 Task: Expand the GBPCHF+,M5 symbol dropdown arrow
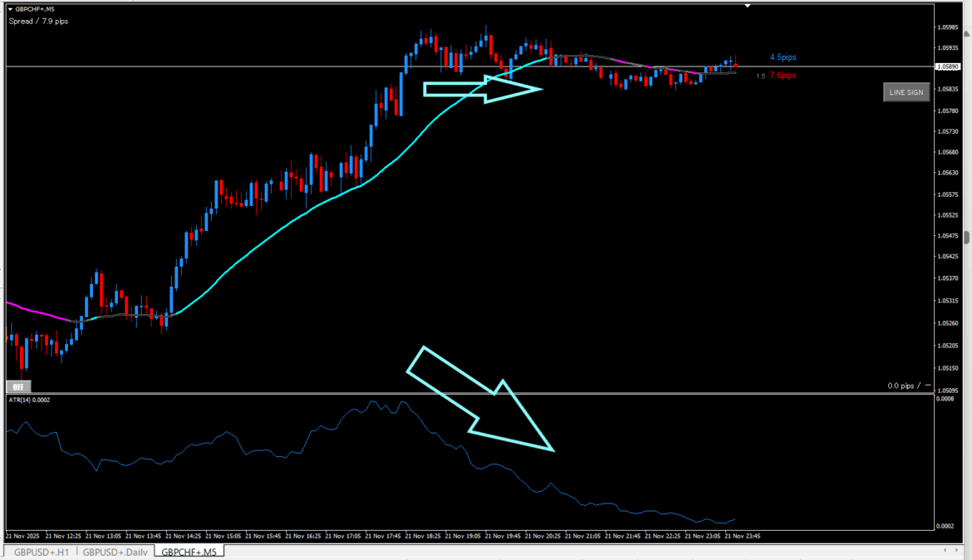point(11,9)
